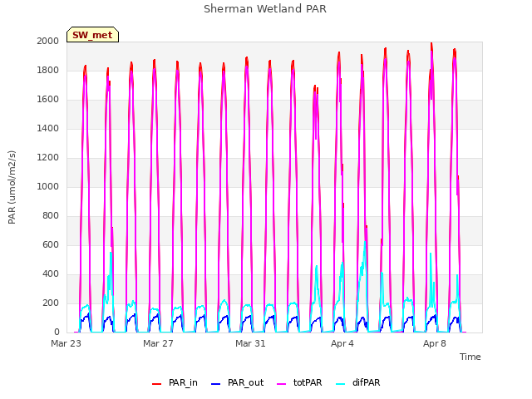Viewport: 532px width, 399px height.
Task: Click the 800 y-axis tick label
Action: coord(51,216)
